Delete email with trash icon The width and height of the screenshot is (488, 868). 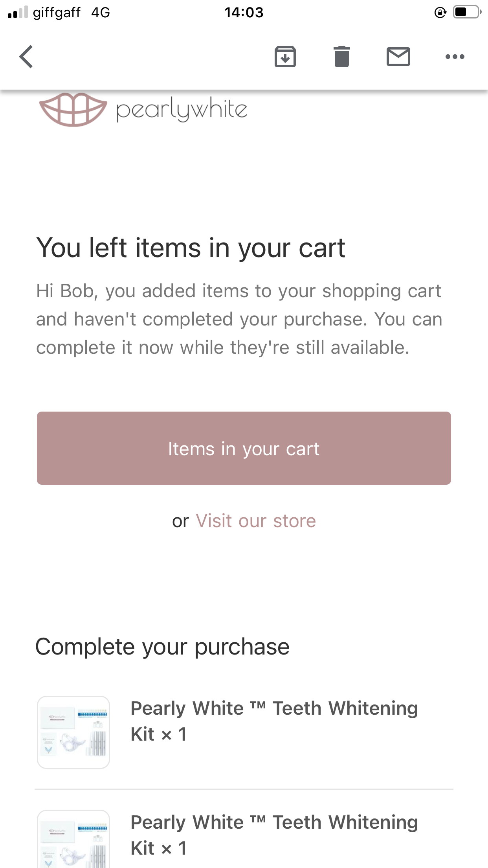tap(341, 57)
